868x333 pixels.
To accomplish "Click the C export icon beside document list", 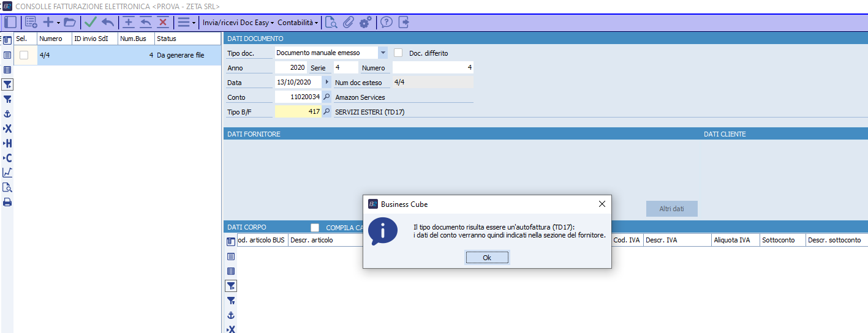I will pyautogui.click(x=7, y=158).
